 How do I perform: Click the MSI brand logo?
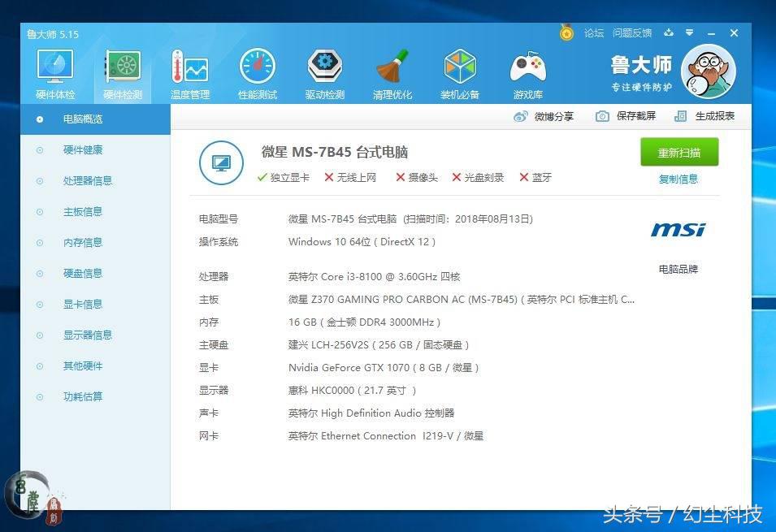coord(678,230)
